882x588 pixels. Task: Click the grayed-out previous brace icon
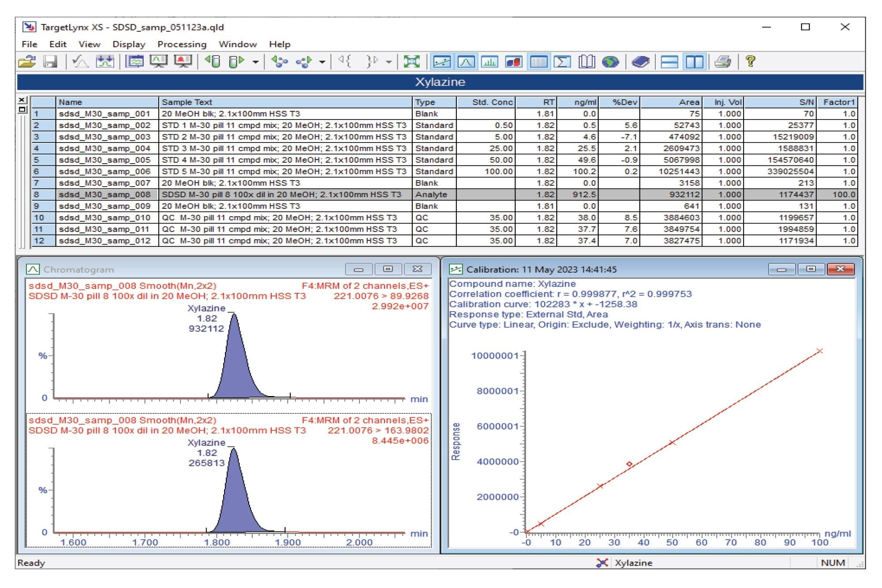click(x=345, y=62)
